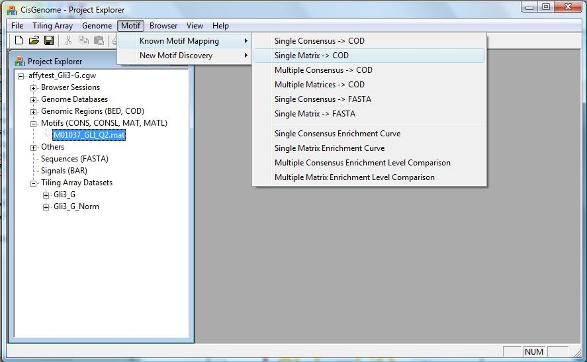Open the Help menu
This screenshot has height=362, width=587.
click(x=220, y=26)
